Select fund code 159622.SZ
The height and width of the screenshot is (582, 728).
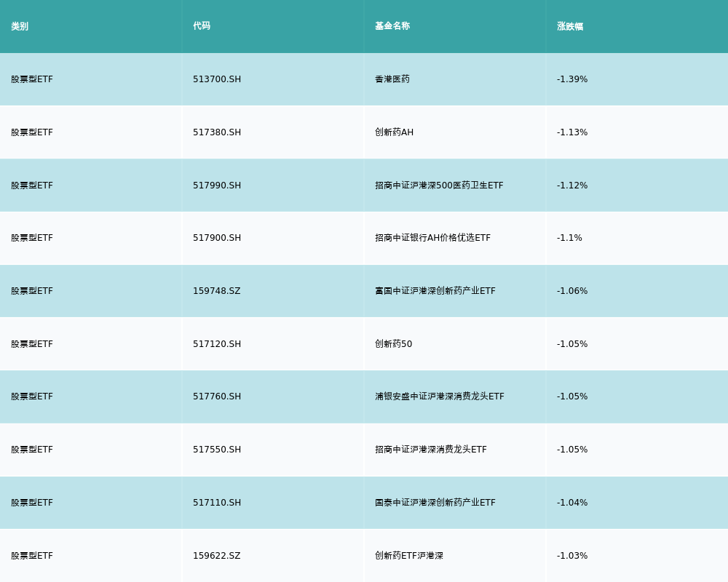coord(217,556)
